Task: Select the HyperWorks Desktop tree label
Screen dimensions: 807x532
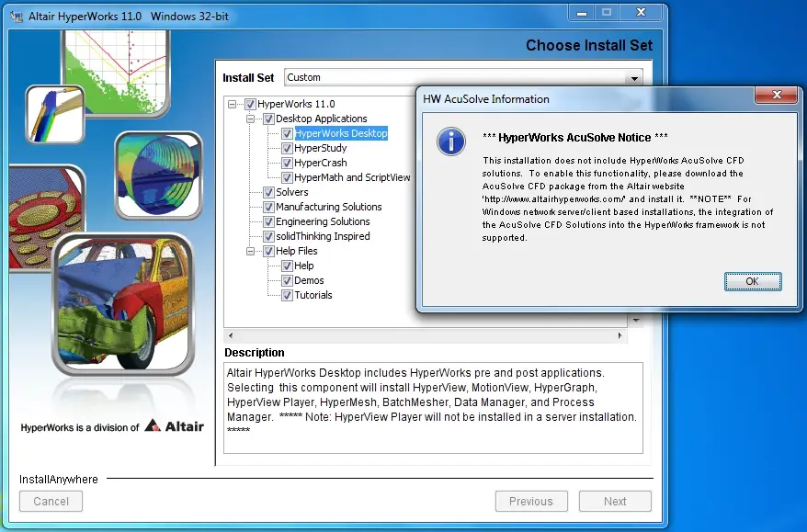Action: pyautogui.click(x=341, y=134)
